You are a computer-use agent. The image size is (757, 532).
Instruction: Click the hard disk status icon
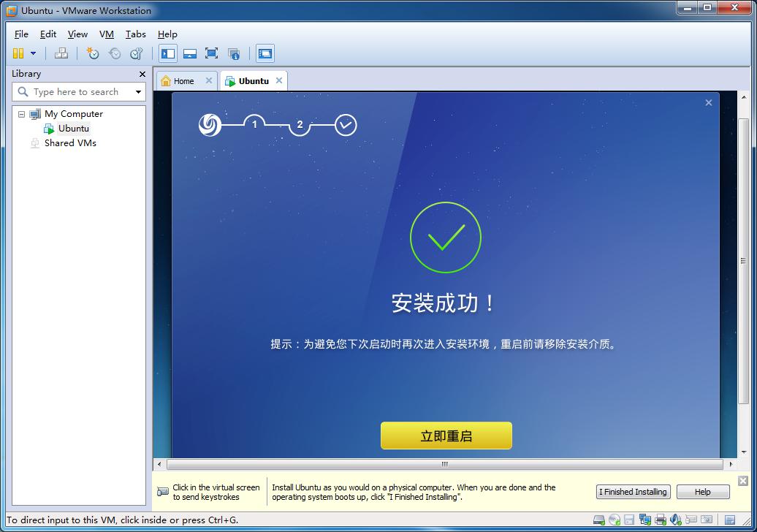pos(598,520)
